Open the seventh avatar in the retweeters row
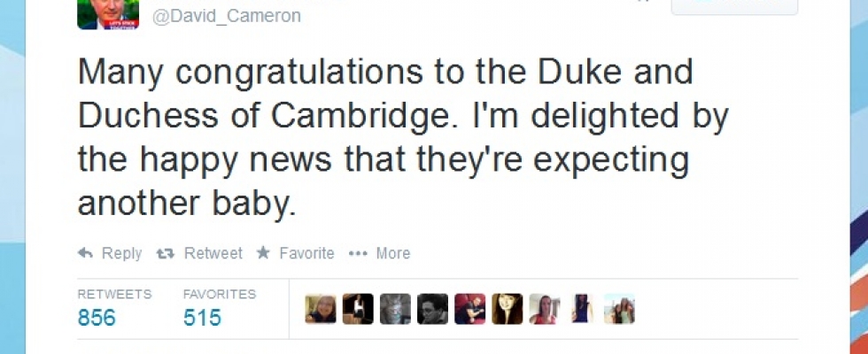The height and width of the screenshot is (354, 868). [545, 309]
